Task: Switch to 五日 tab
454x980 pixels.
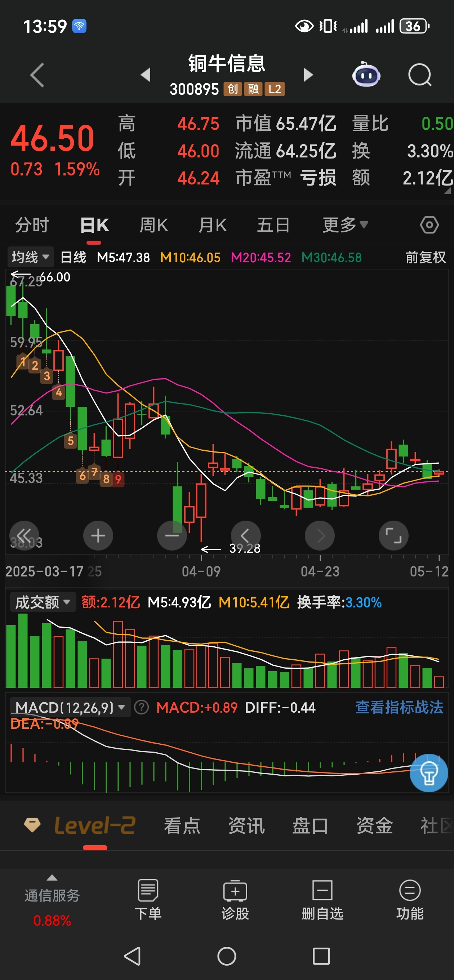Action: [273, 225]
